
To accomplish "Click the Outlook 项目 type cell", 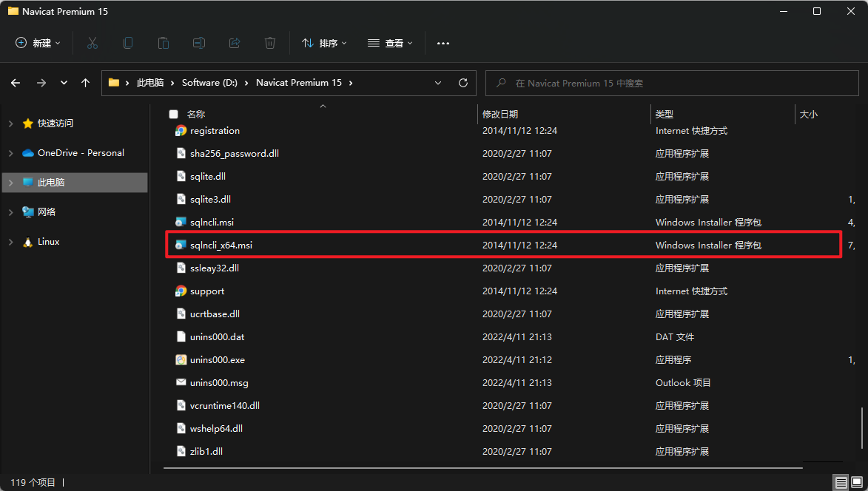I will tap(683, 382).
